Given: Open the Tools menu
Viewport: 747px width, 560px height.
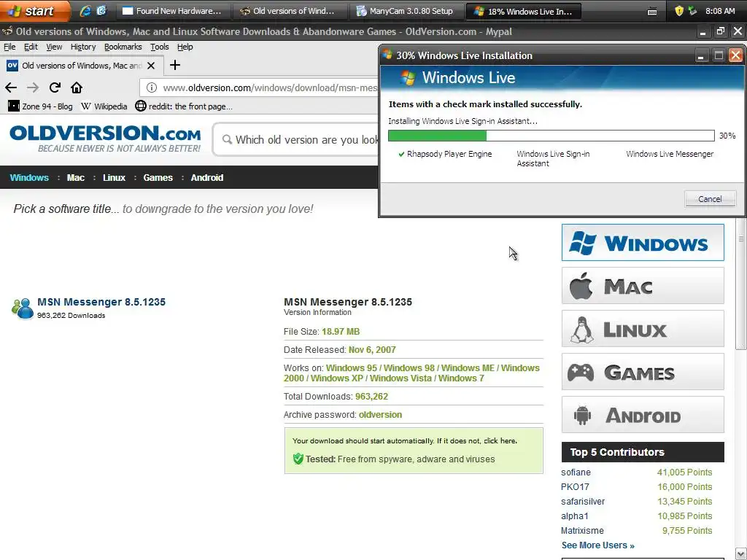Looking at the screenshot, I should point(160,47).
